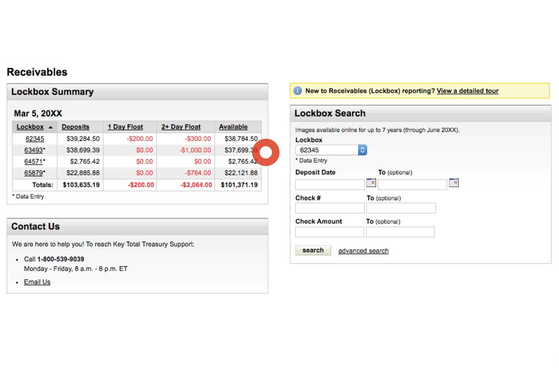This screenshot has height=392, width=559.
Task: Click the $101,371.19 total available
Action: (239, 185)
